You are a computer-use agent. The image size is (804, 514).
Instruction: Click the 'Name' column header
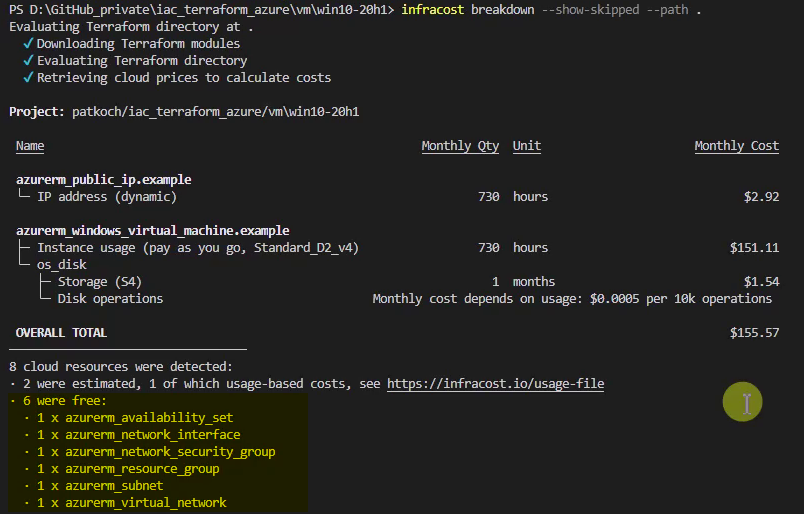30,146
